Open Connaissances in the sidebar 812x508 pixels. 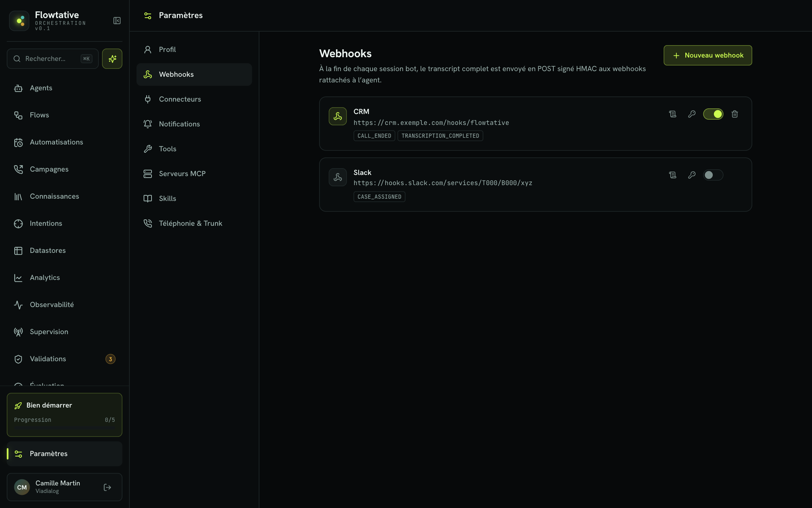(64, 196)
